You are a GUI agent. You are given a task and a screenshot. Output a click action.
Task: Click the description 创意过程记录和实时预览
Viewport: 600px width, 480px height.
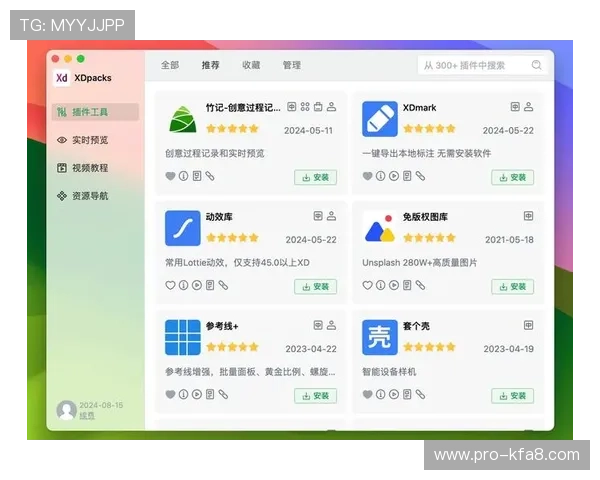215,153
